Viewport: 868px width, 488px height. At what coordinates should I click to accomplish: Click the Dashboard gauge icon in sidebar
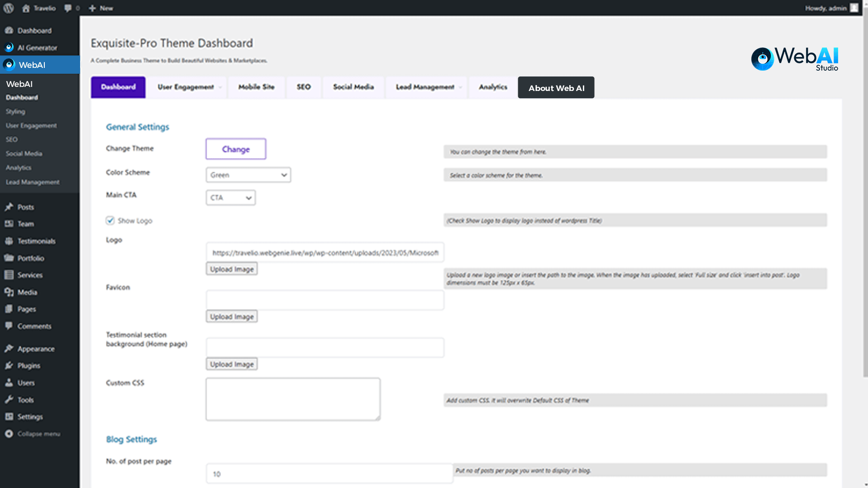(9, 30)
